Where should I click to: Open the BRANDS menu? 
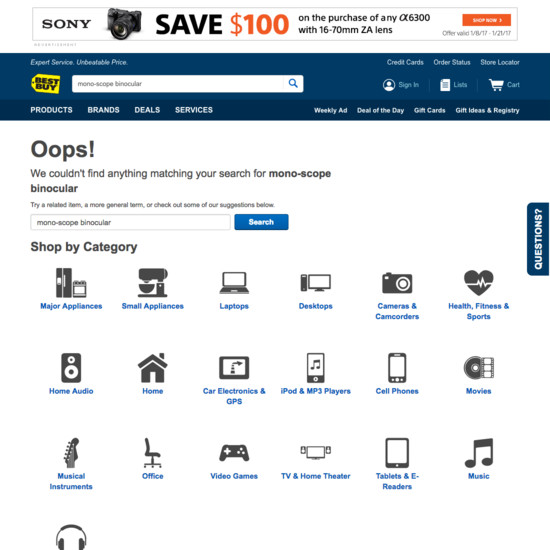tap(103, 110)
